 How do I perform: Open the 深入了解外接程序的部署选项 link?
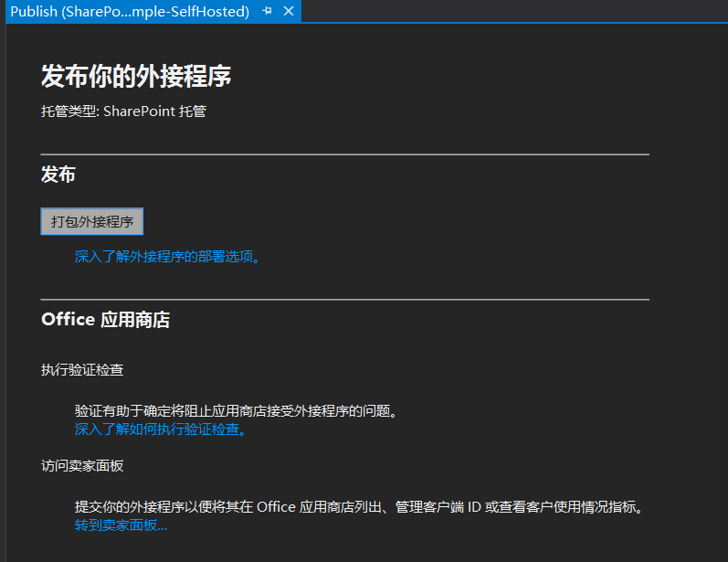point(167,257)
